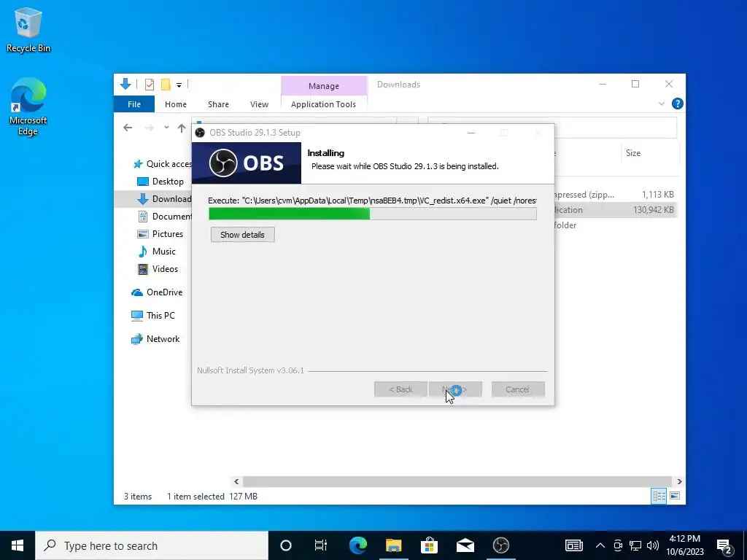Switch to the Home ribbon tab
Viewport: 747px width, 560px height.
pyautogui.click(x=176, y=104)
